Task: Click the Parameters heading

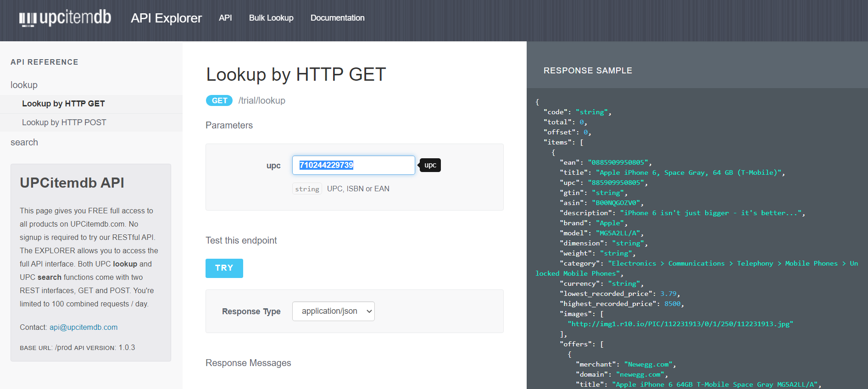Action: [x=229, y=125]
